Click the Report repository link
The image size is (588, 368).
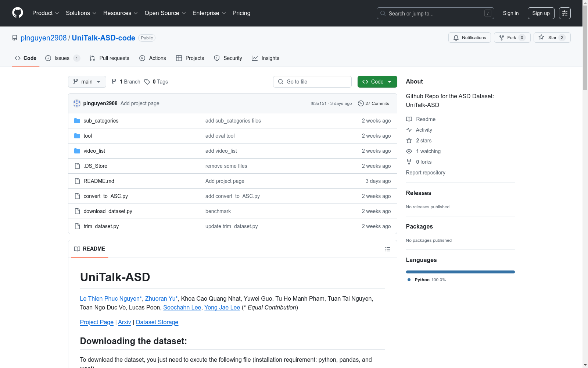pyautogui.click(x=426, y=173)
